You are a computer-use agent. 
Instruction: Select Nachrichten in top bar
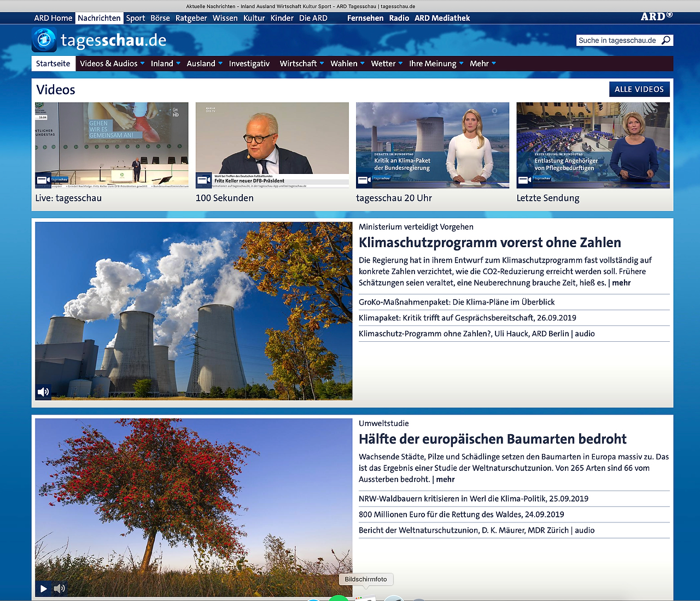99,18
